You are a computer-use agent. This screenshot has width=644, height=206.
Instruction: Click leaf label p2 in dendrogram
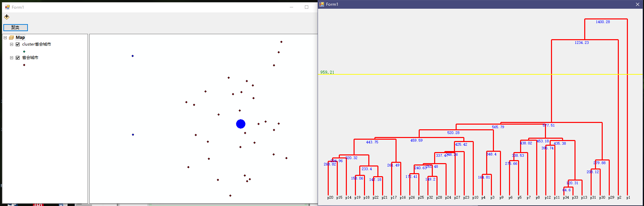619,197
